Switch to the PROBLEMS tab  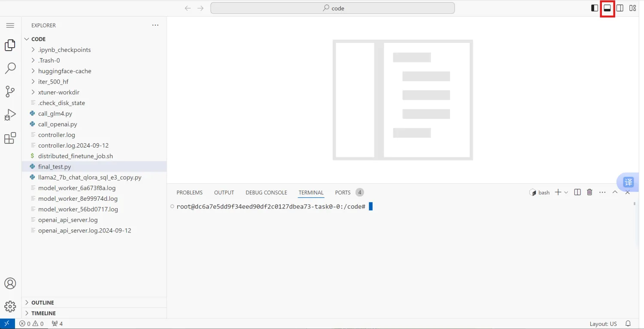[189, 193]
